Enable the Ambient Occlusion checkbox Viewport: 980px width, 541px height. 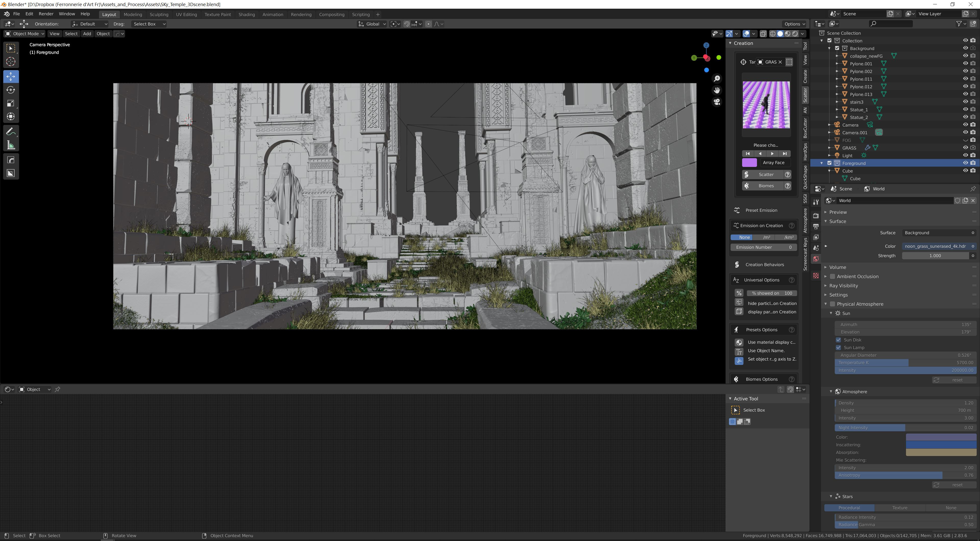tap(832, 277)
